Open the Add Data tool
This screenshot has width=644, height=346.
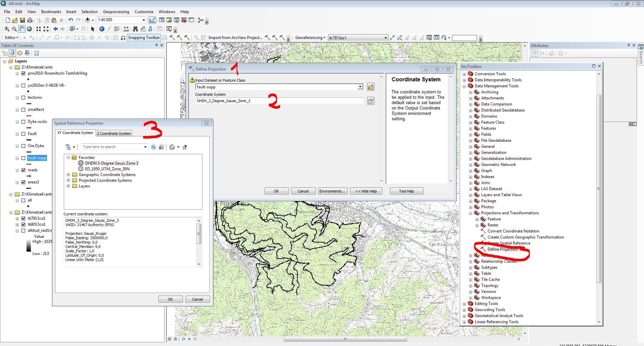88,20
